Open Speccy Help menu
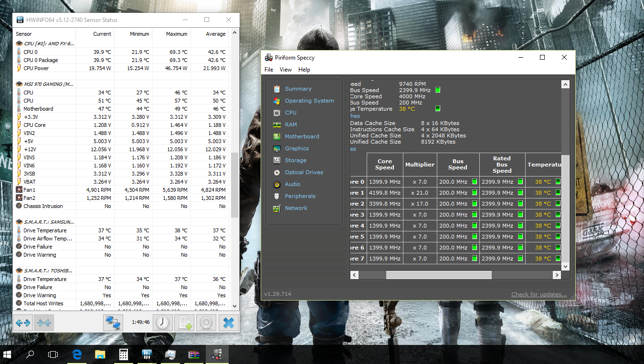The height and width of the screenshot is (364, 644). pyautogui.click(x=304, y=70)
